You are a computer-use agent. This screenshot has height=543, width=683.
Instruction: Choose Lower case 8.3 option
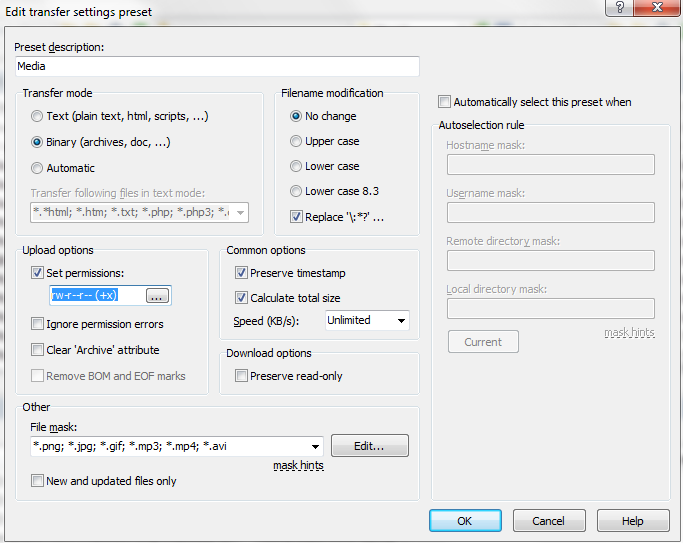pos(296,191)
